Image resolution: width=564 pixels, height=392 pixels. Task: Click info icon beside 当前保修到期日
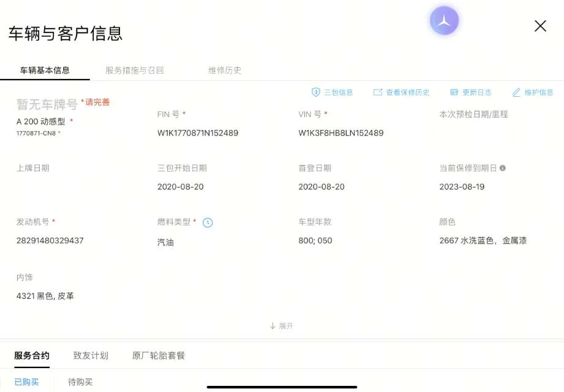[503, 168]
